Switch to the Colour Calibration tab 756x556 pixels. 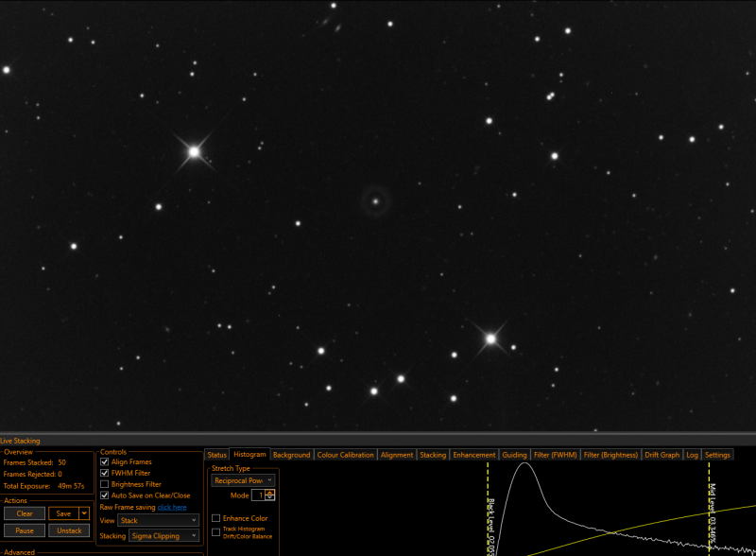pos(345,455)
